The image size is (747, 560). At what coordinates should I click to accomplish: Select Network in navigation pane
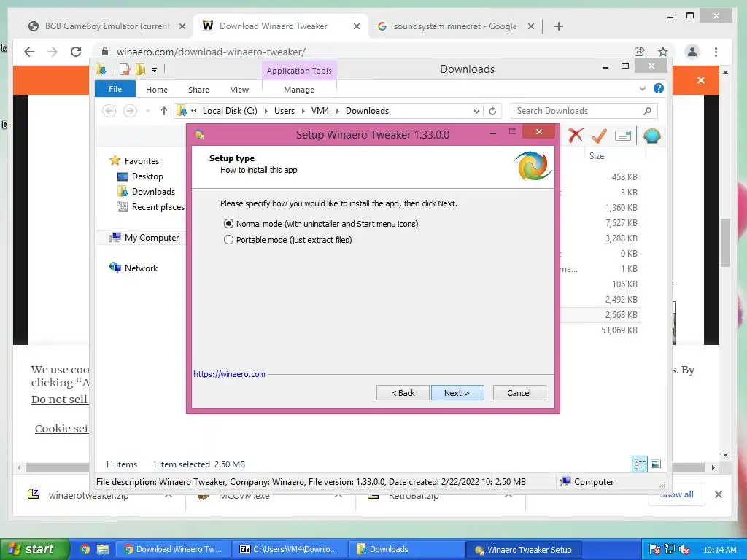click(141, 268)
